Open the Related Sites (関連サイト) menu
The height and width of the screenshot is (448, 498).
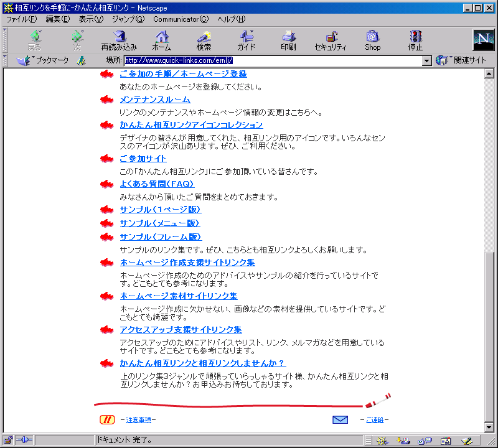[461, 60]
